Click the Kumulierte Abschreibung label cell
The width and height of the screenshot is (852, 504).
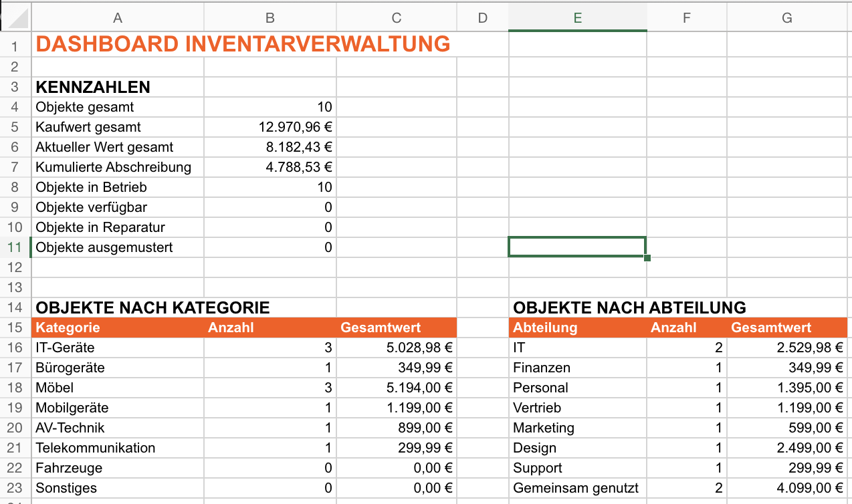coord(117,167)
